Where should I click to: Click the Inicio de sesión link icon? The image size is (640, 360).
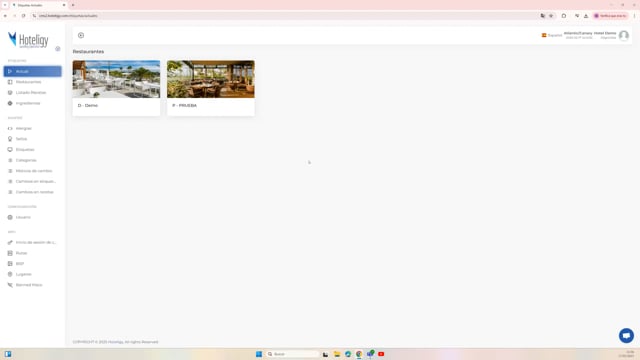[x=10, y=242]
